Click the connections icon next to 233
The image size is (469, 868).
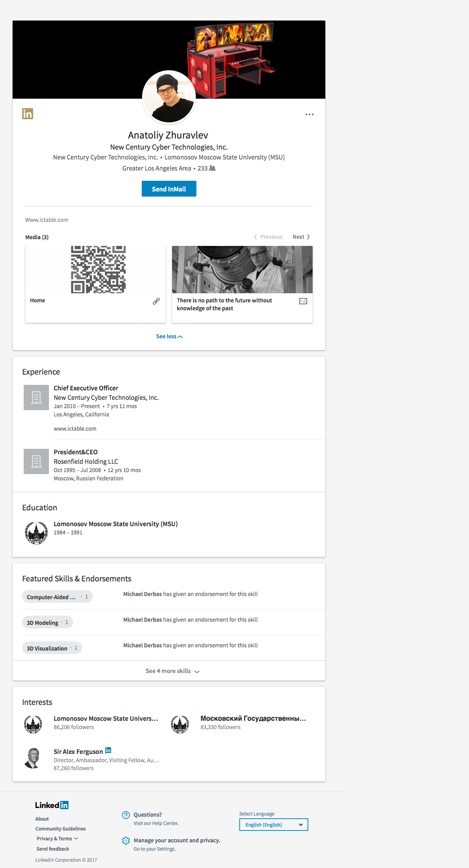tap(212, 168)
